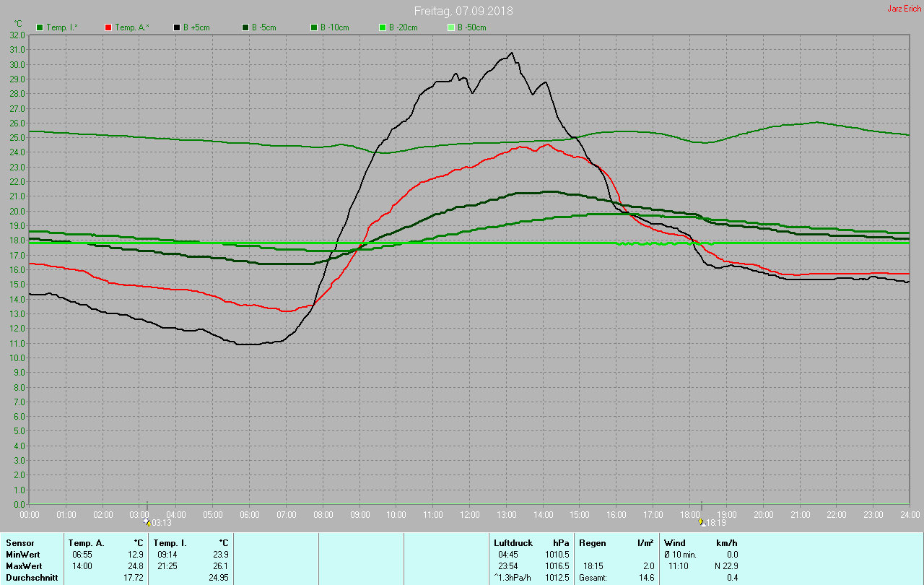
Task: Click the B -20cm bright green swatch
Action: pyautogui.click(x=383, y=27)
